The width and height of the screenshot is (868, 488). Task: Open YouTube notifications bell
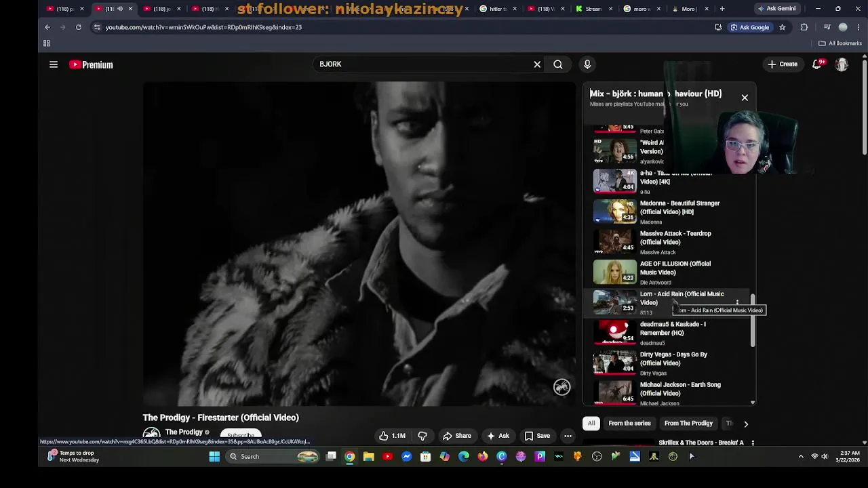tap(817, 64)
